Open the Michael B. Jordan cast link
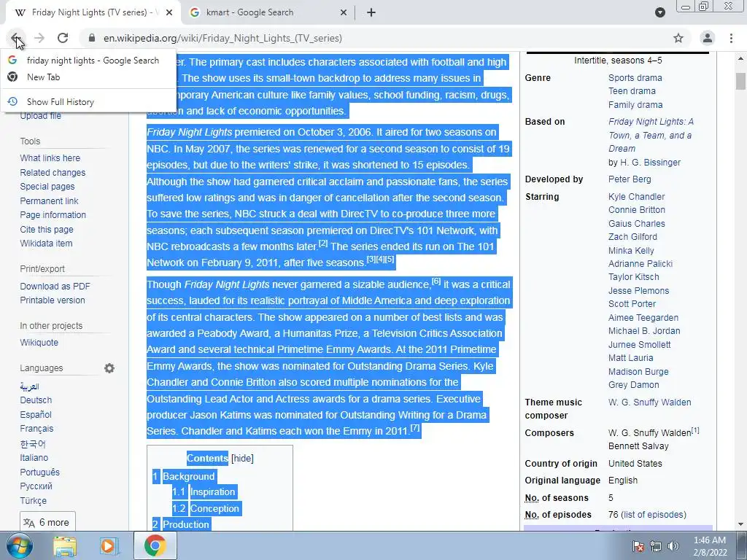 644,331
